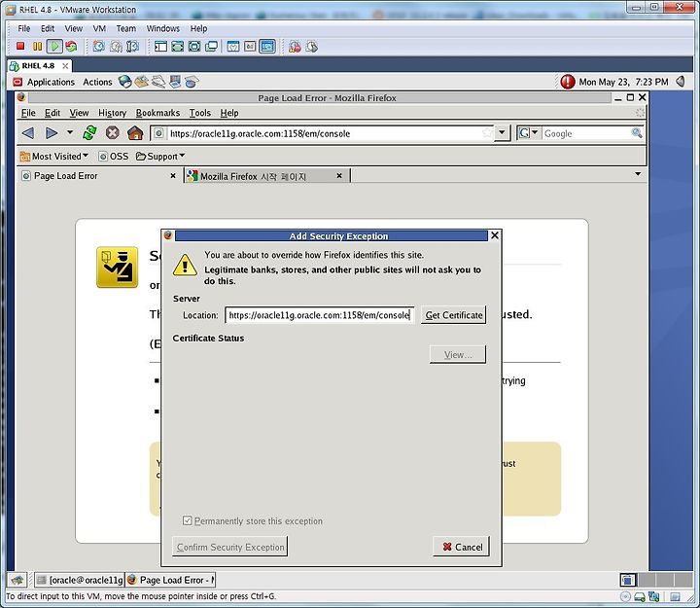The width and height of the screenshot is (700, 608).
Task: Expand the Support bookmarks folder
Action: (160, 157)
